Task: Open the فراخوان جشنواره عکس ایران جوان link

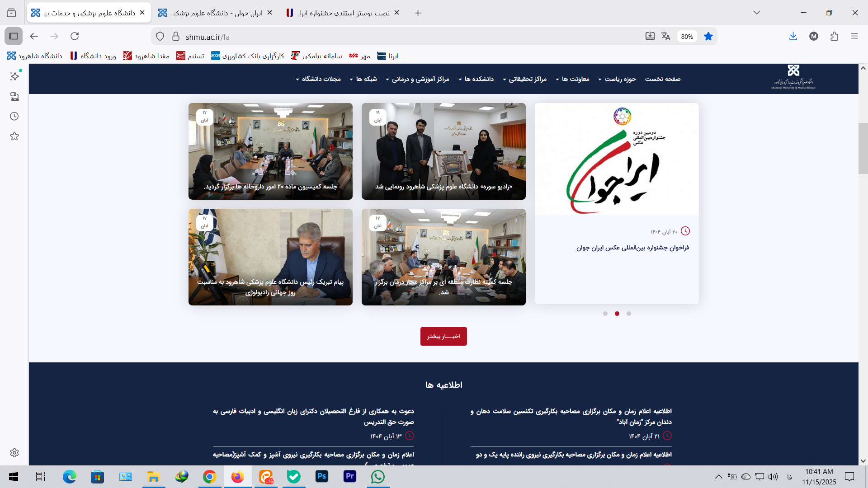Action: pos(632,248)
